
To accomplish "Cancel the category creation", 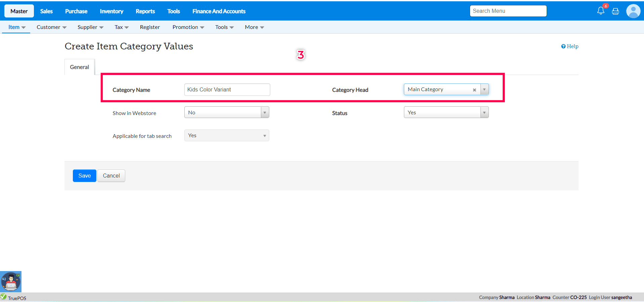I will [111, 176].
